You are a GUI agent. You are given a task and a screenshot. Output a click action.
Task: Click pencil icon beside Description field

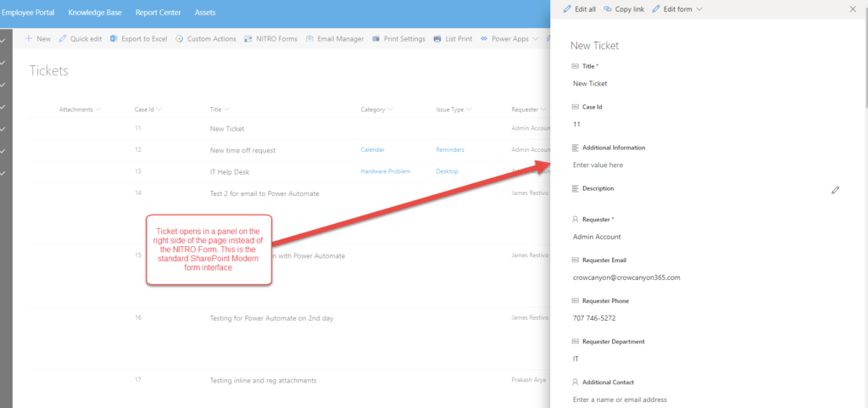[x=835, y=191]
